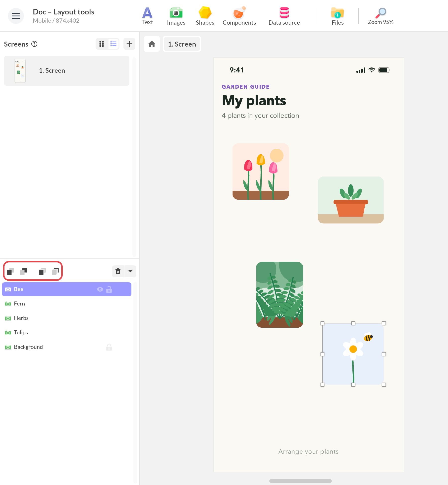Click the daisy and bee image

point(353,354)
